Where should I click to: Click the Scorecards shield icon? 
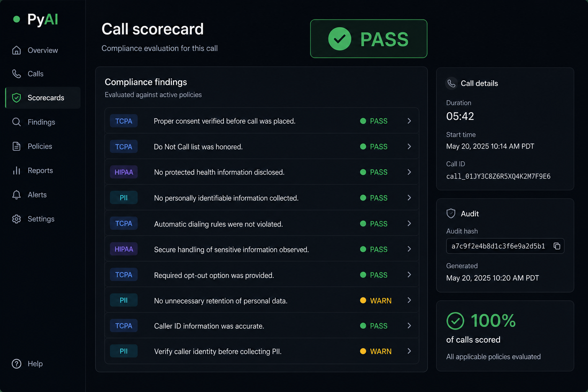16,98
